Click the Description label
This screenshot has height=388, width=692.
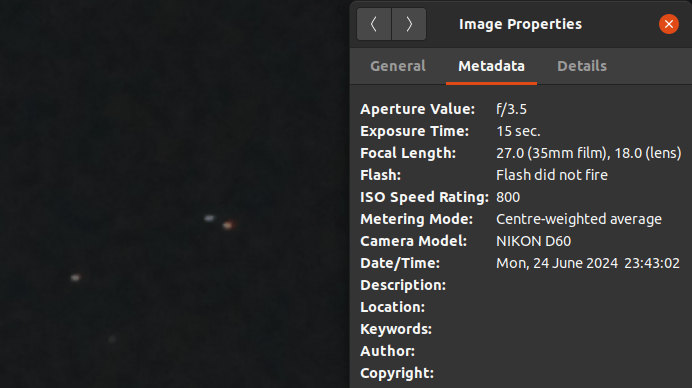coord(403,285)
